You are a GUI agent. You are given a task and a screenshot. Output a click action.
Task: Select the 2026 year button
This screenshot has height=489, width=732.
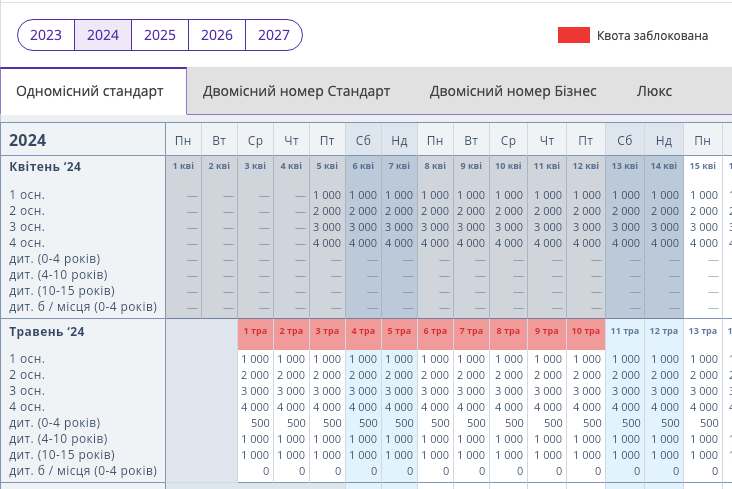217,35
